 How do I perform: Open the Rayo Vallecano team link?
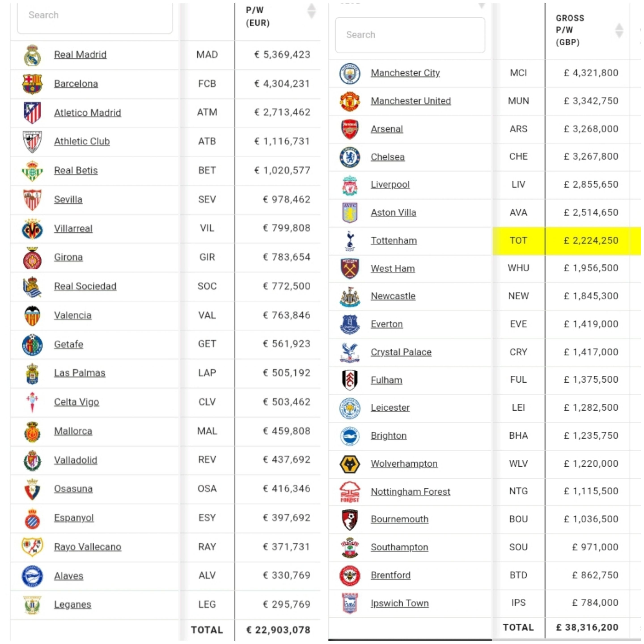pyautogui.click(x=88, y=547)
